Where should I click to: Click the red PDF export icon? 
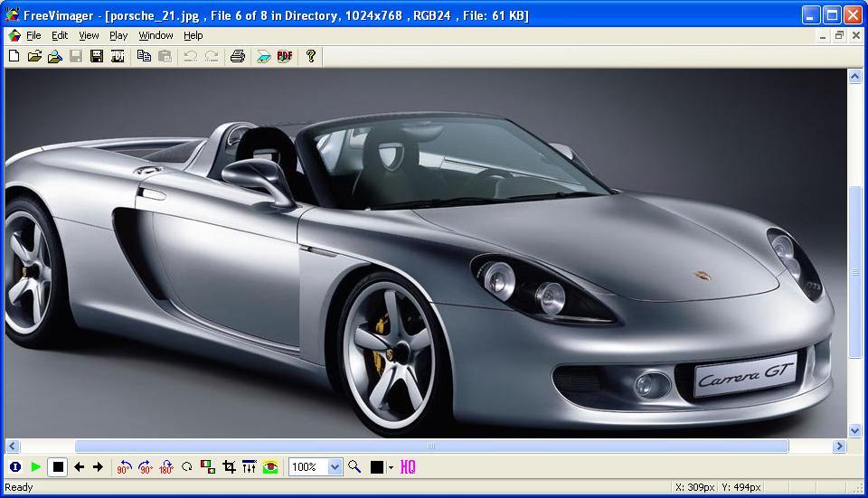tap(285, 56)
